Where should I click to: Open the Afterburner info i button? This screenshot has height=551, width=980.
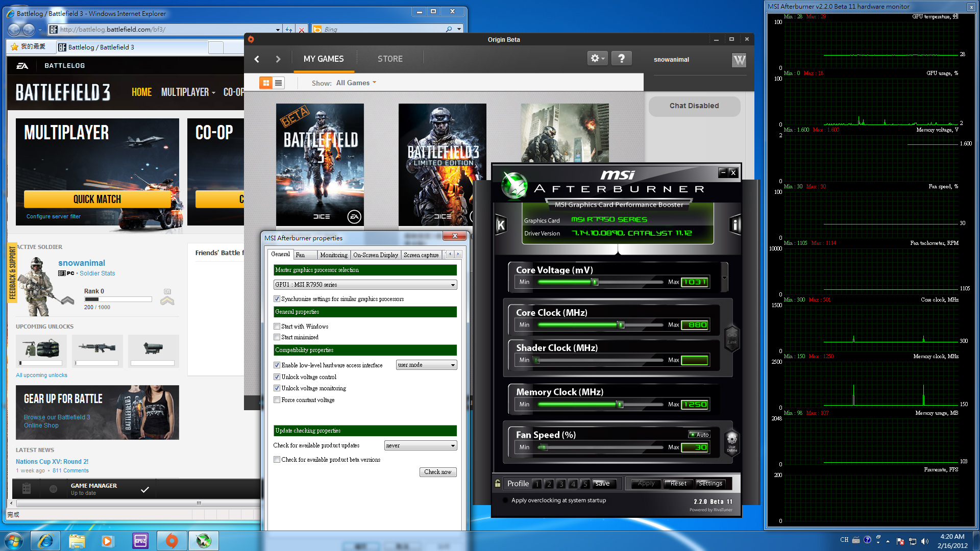(735, 224)
